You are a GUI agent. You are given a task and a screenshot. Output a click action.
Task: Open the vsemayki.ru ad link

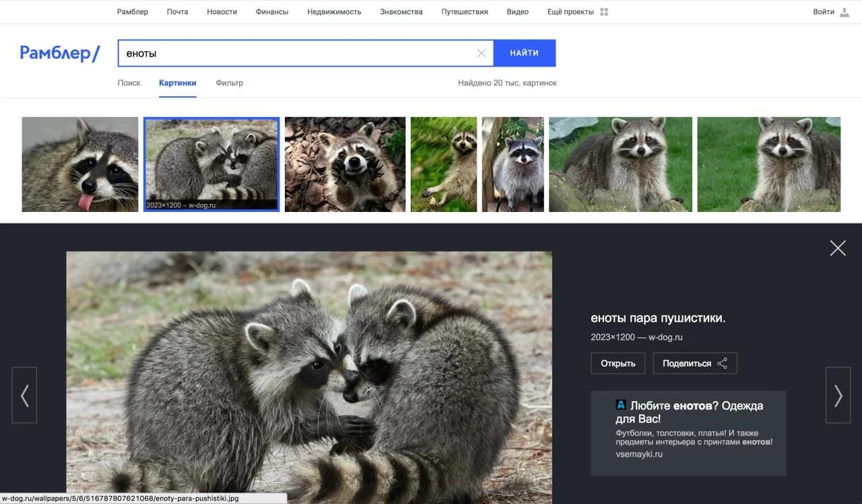coord(639,454)
